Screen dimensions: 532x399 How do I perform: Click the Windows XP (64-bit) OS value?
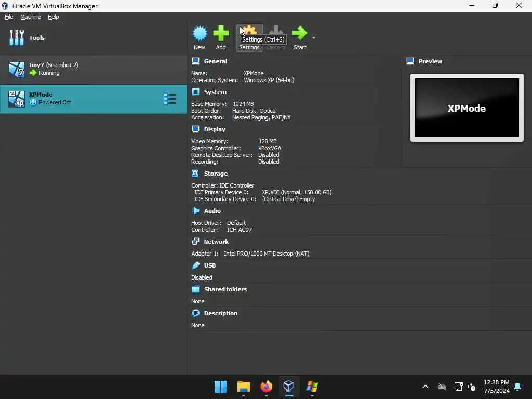tap(269, 80)
